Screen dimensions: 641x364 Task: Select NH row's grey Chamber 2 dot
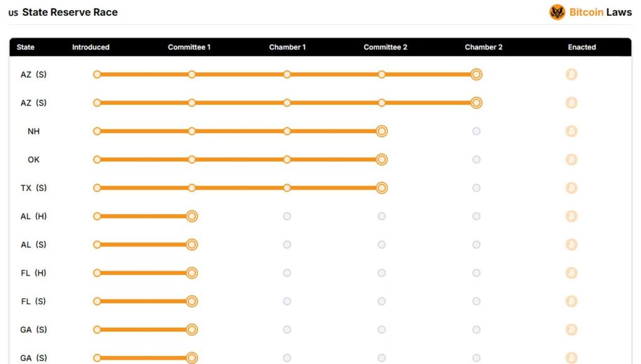pyautogui.click(x=477, y=131)
